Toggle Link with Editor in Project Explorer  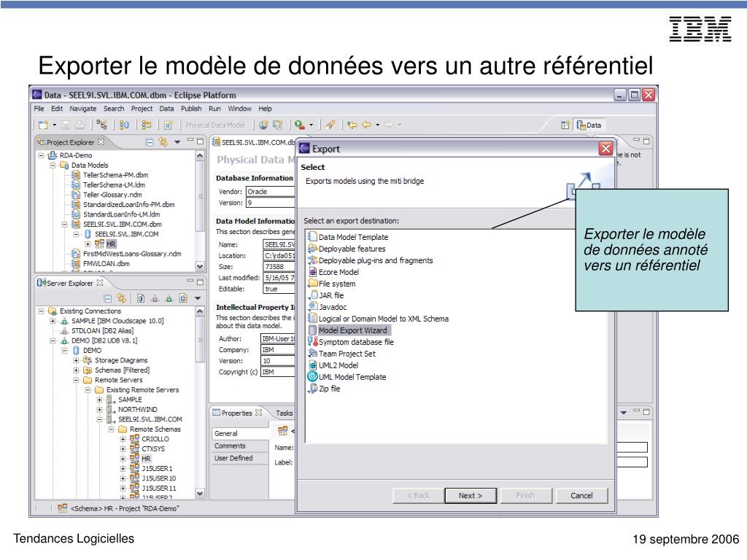tap(163, 142)
